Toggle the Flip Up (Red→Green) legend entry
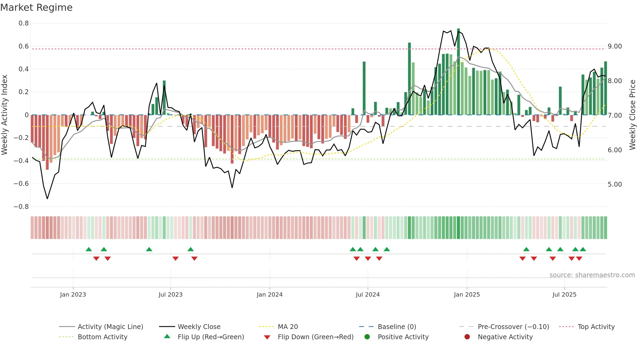 click(x=204, y=337)
